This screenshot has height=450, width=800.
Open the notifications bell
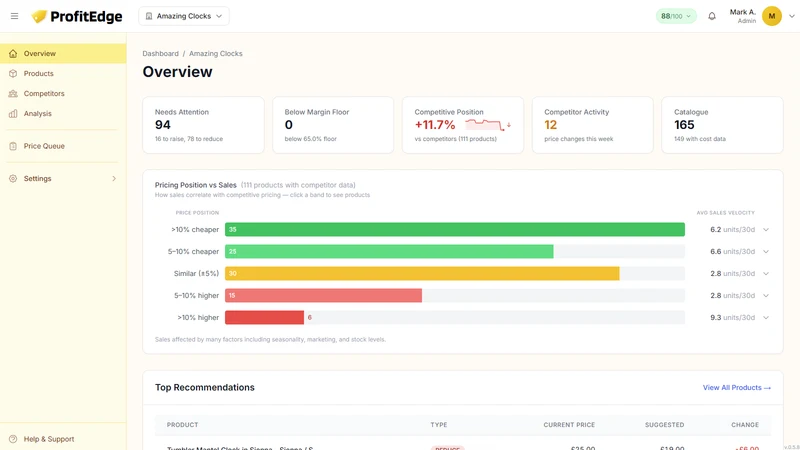(x=712, y=16)
